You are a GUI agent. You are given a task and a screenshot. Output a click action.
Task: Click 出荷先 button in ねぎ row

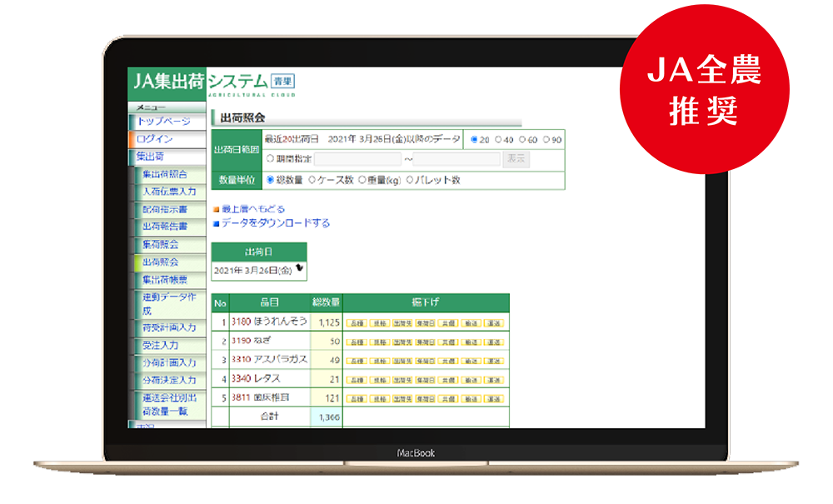pyautogui.click(x=402, y=342)
